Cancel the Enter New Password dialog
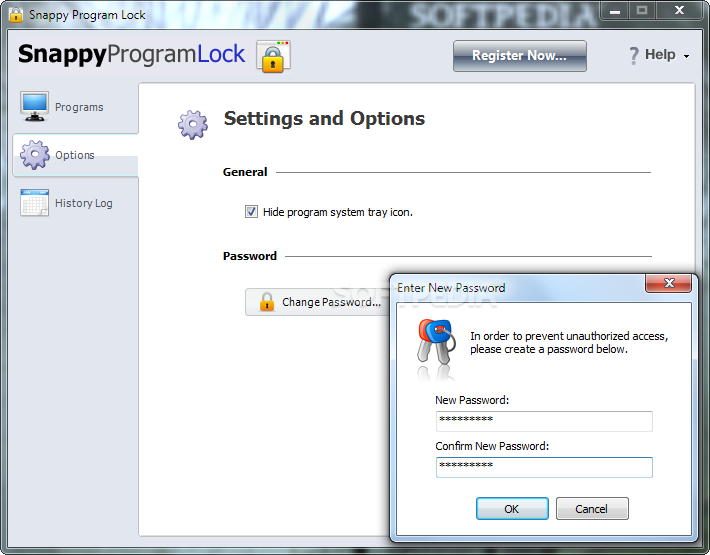The image size is (710, 555). 592,509
